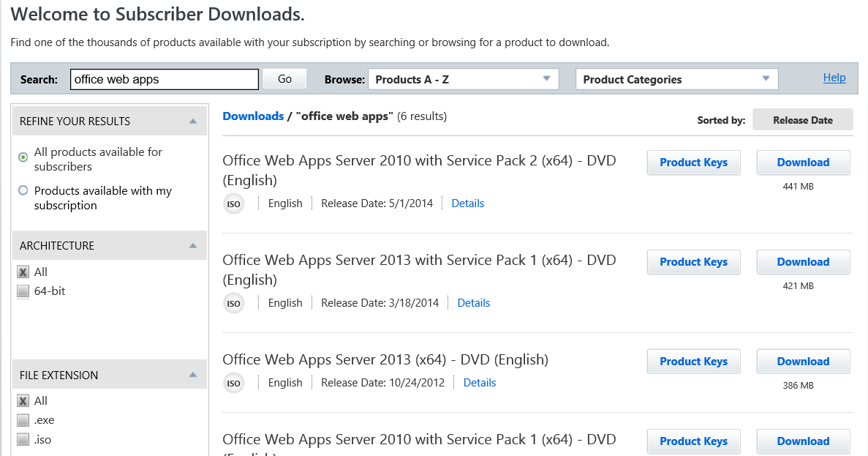
Task: Click the 421 MB file size text
Action: 799,286
